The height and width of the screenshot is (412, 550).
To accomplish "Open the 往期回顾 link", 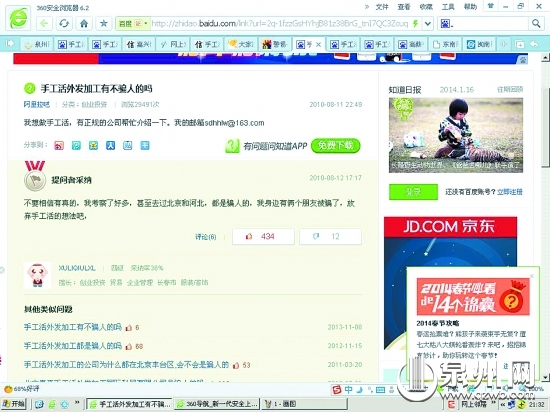I will (x=510, y=89).
